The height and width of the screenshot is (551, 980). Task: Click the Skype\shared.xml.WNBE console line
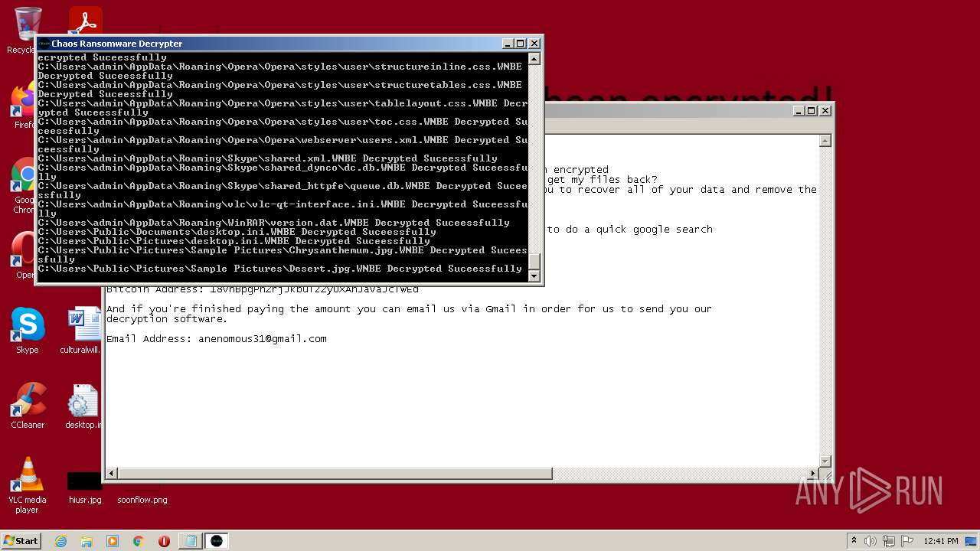268,158
